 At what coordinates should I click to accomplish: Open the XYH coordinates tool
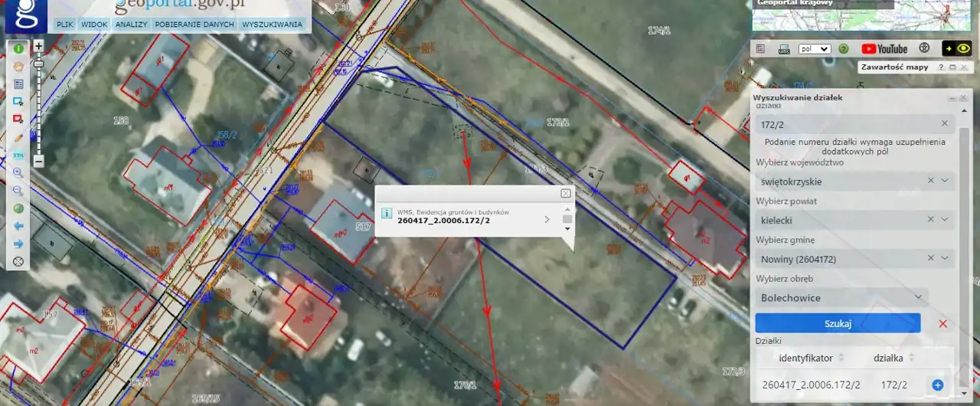18,156
